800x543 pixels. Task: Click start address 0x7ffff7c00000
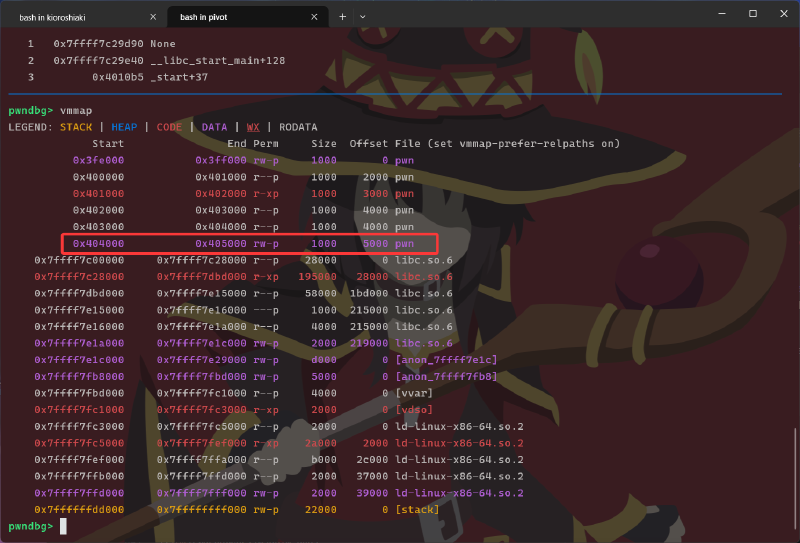79,260
